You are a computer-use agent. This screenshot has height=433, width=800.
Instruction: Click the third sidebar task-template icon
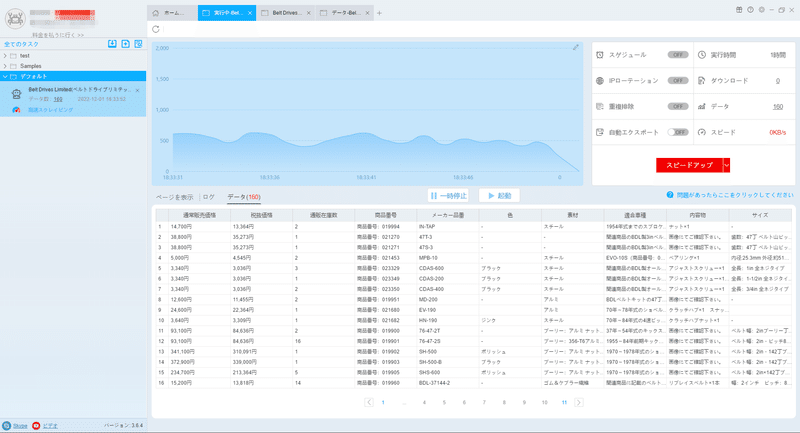tap(138, 44)
